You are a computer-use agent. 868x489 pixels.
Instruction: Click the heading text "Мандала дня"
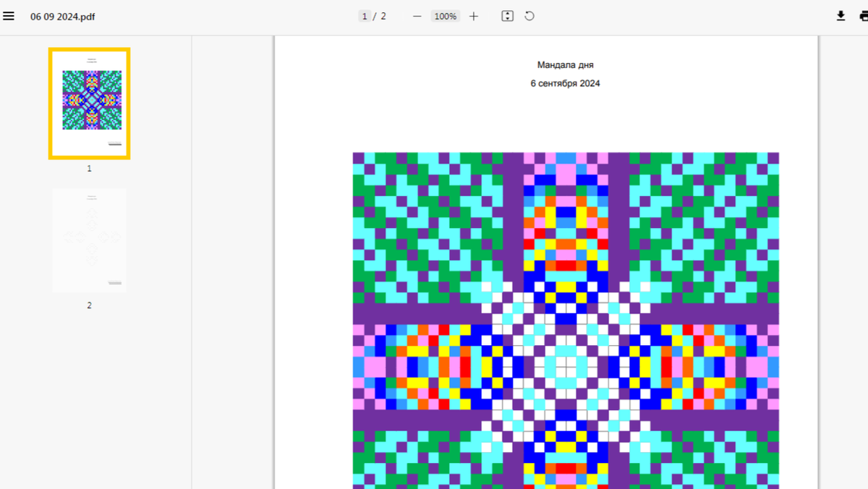click(x=566, y=65)
